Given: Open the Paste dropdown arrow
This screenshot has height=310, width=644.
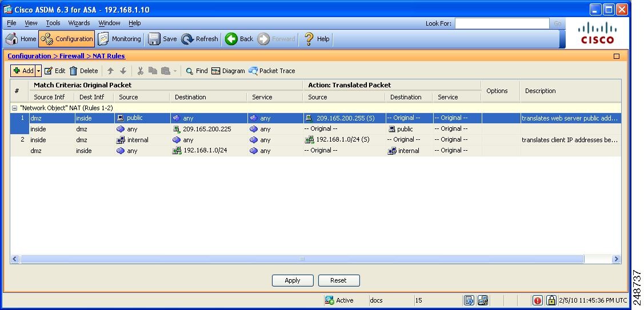Looking at the screenshot, I should (175, 71).
